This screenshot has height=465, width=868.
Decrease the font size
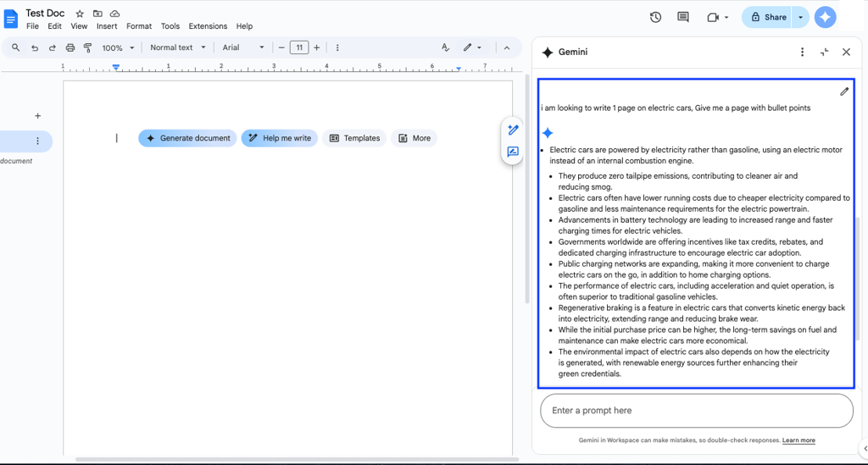[x=281, y=47]
